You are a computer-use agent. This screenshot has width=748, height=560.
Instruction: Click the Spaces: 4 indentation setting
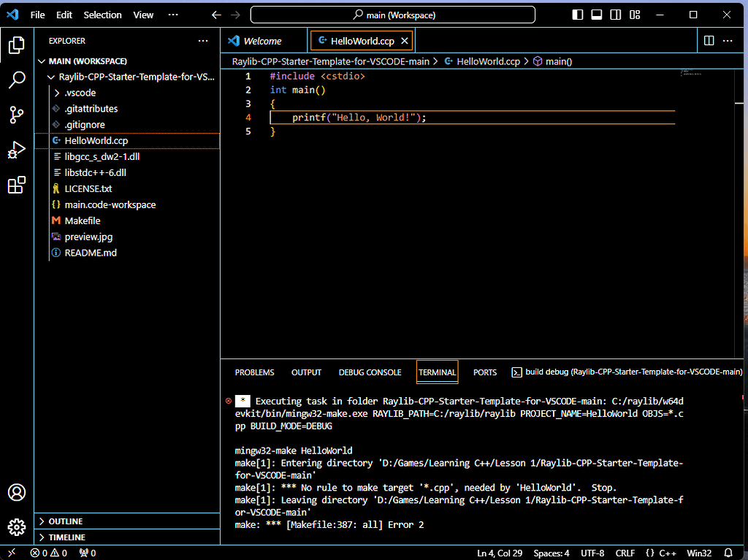[552, 553]
